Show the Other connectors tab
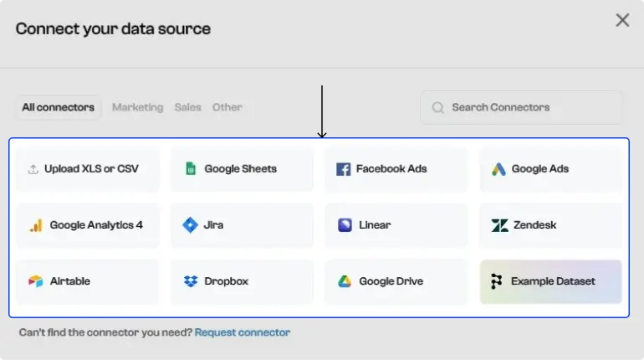The height and width of the screenshot is (360, 644). coord(227,107)
